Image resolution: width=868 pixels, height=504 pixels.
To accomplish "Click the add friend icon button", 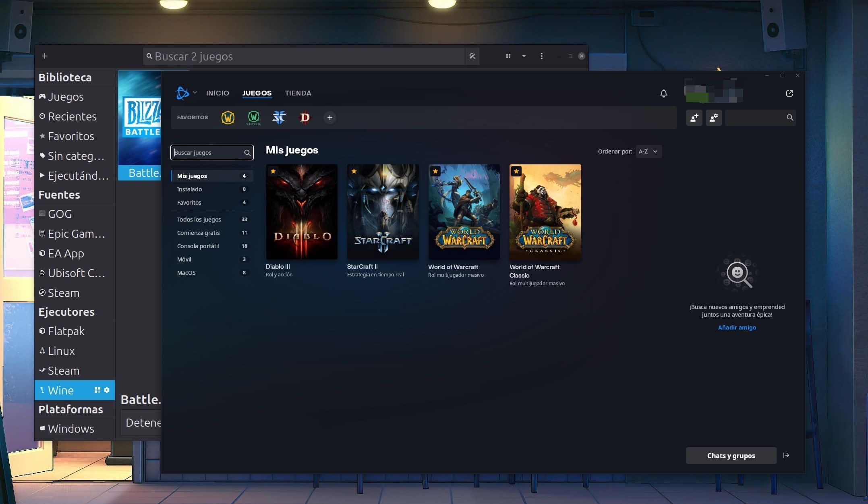I will pyautogui.click(x=694, y=118).
